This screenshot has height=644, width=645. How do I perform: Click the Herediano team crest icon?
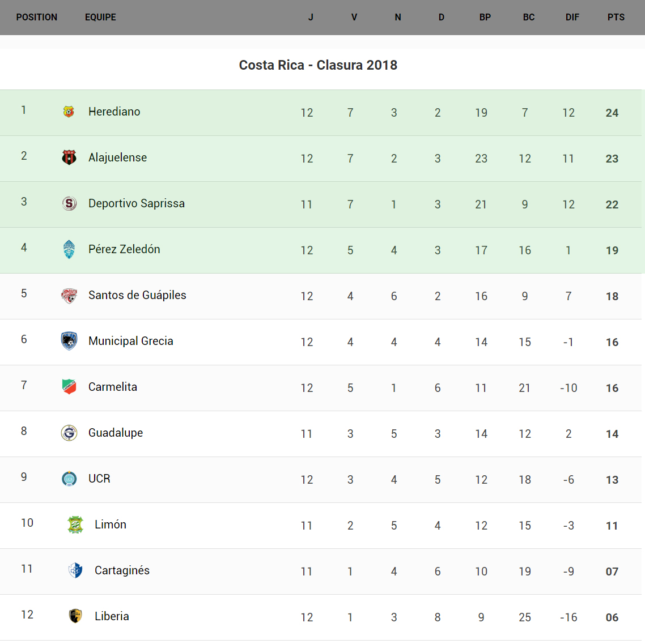69,112
